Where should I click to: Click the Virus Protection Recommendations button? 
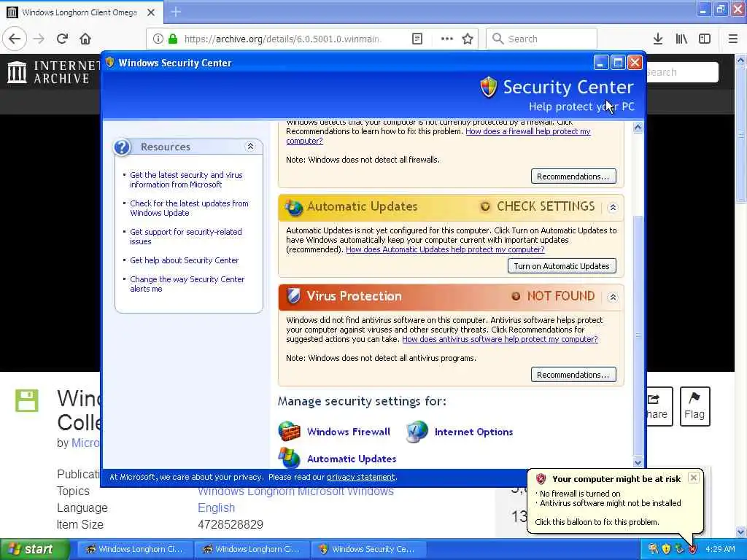tap(573, 375)
